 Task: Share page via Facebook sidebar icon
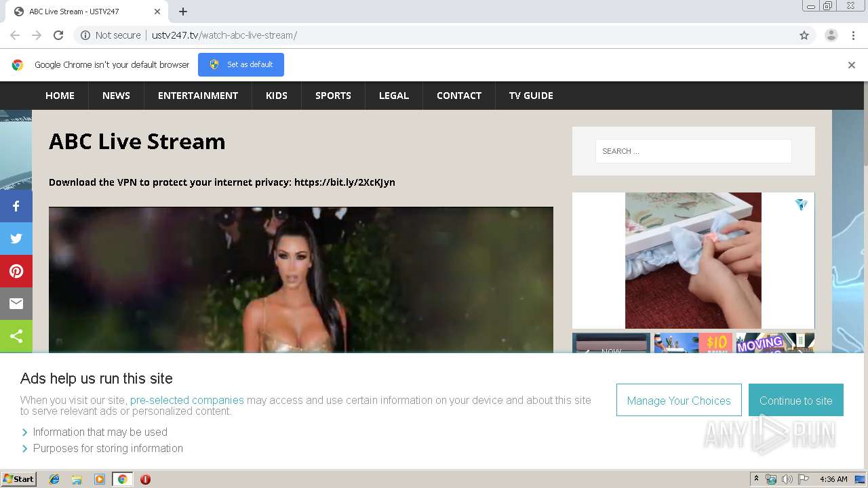coord(16,206)
